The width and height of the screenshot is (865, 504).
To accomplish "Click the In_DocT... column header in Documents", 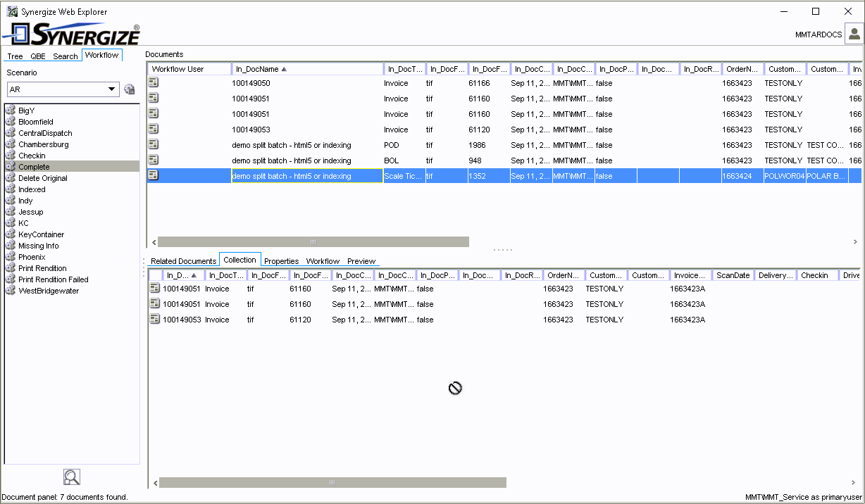I will (x=405, y=69).
